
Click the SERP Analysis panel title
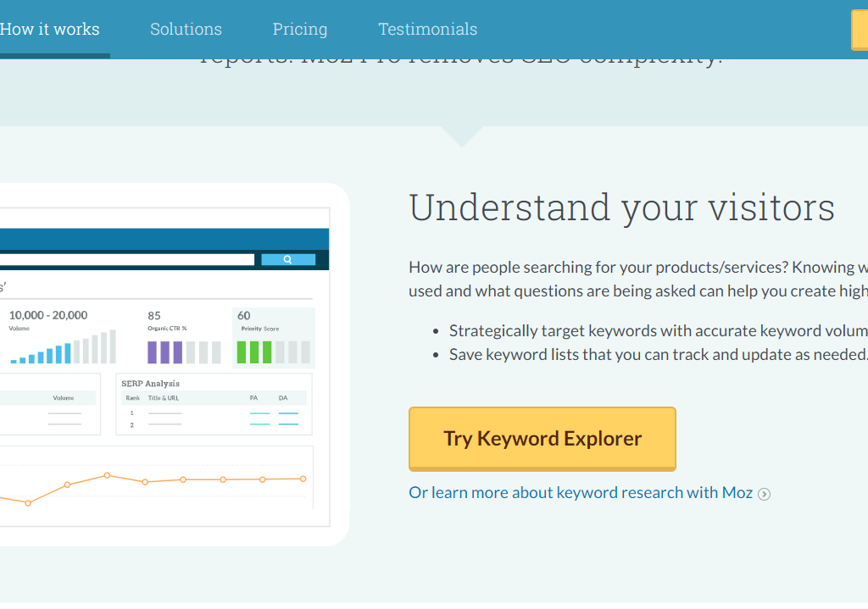tap(151, 384)
